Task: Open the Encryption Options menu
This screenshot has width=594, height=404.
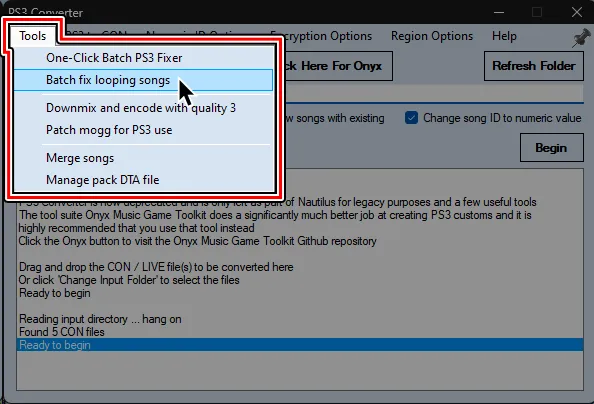Action: [x=328, y=36]
